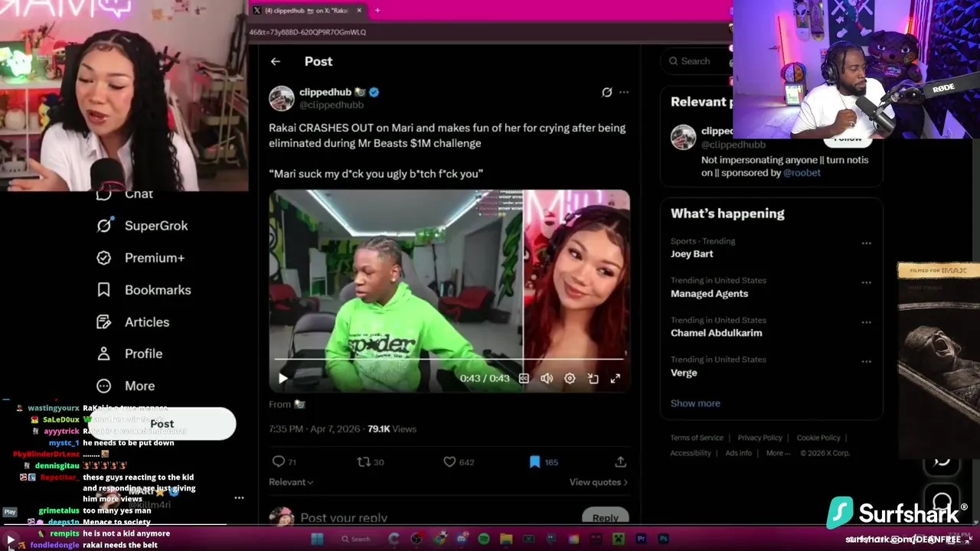Open File Explorer from the taskbar

(506, 539)
